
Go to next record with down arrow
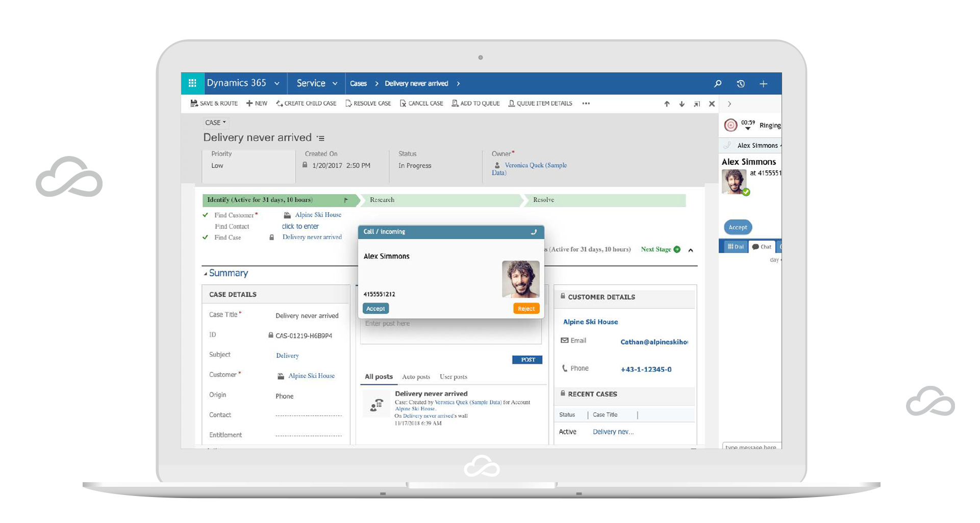(x=682, y=104)
